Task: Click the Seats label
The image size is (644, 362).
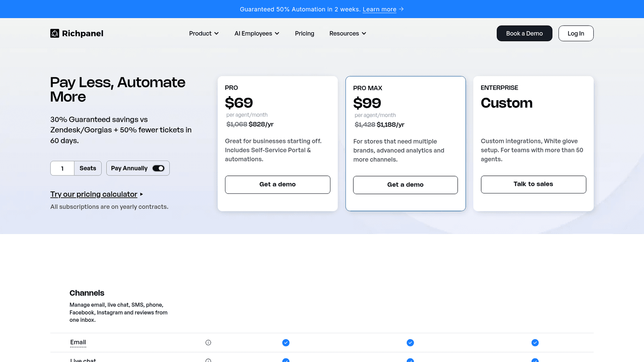Action: 88,168
